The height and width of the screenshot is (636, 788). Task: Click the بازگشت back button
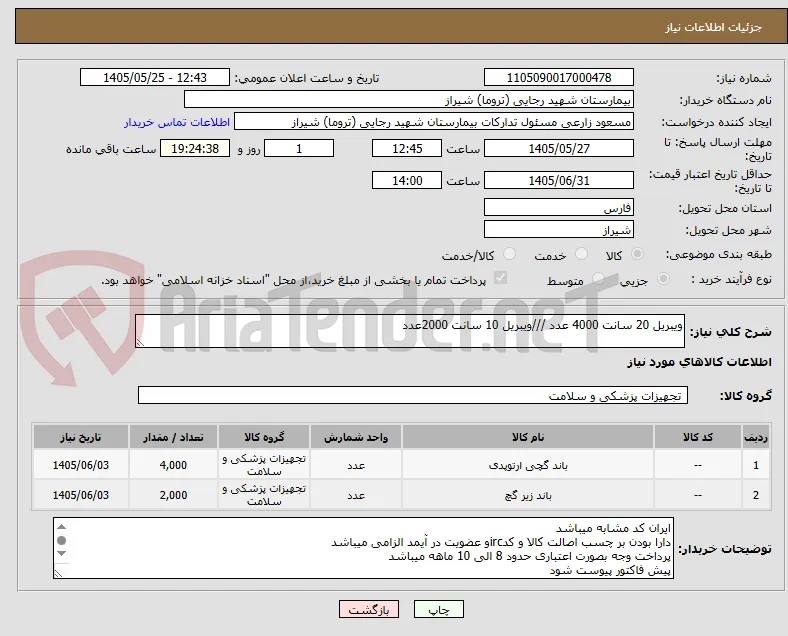(x=369, y=609)
